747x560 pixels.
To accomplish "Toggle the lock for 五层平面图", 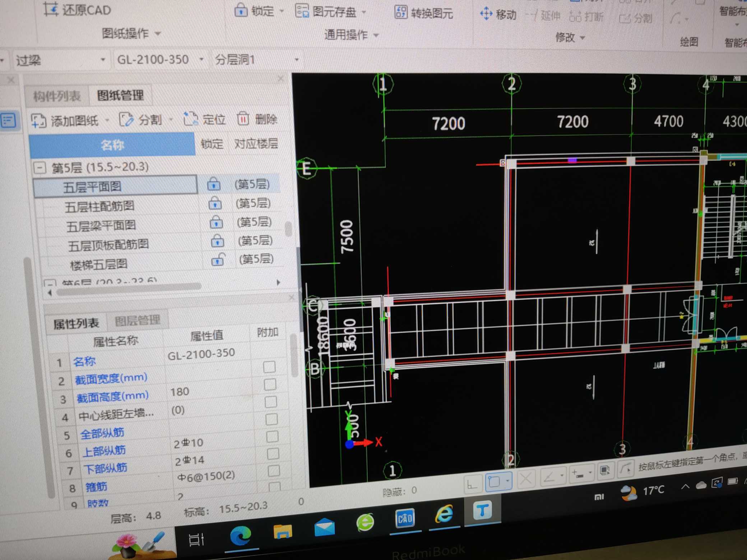I will 214,184.
